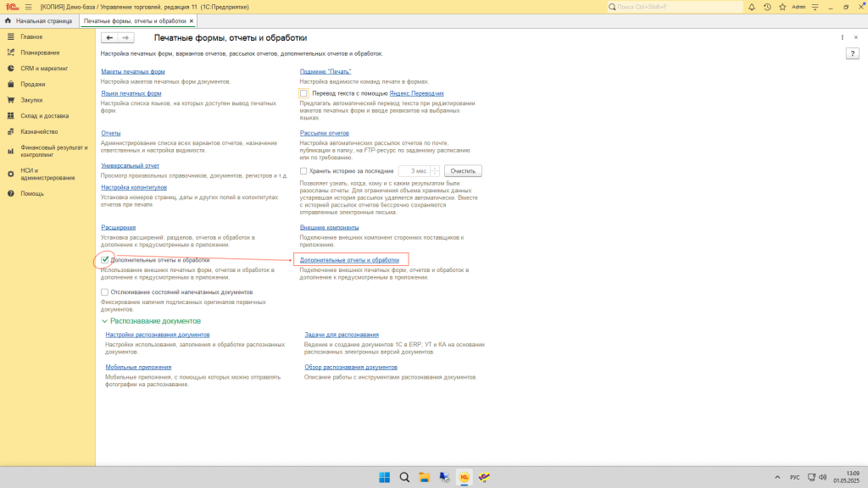Switch to the Начальная страница tab
Viewport: 868px width, 488px height.
tap(38, 21)
